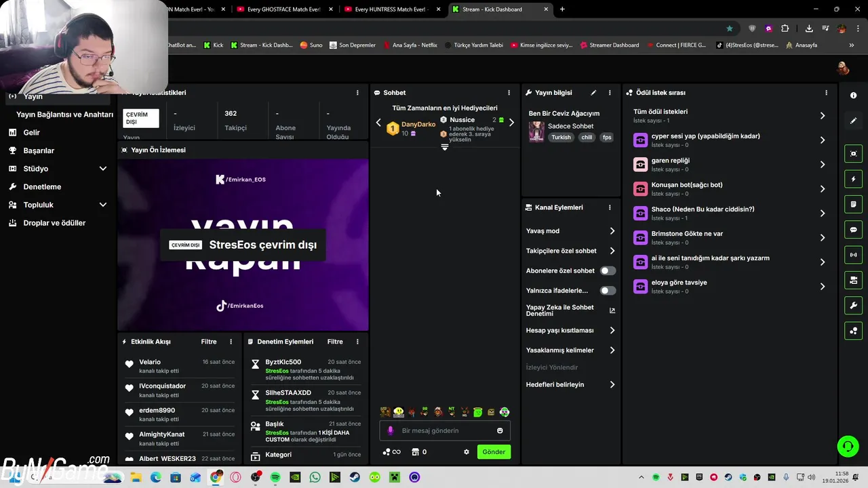Open Yayın bilgisi panel three-dot menu
The height and width of the screenshot is (488, 868).
(610, 93)
